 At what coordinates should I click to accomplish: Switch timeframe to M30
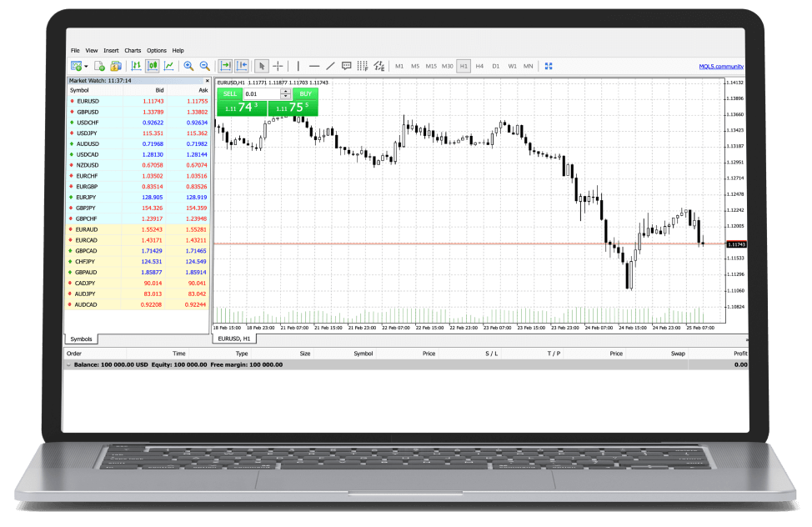tap(448, 67)
